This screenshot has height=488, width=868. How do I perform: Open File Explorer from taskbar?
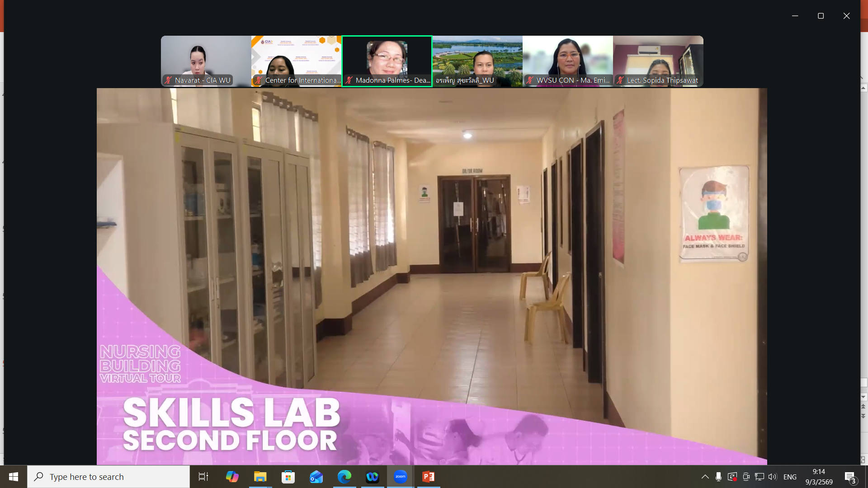tap(260, 477)
